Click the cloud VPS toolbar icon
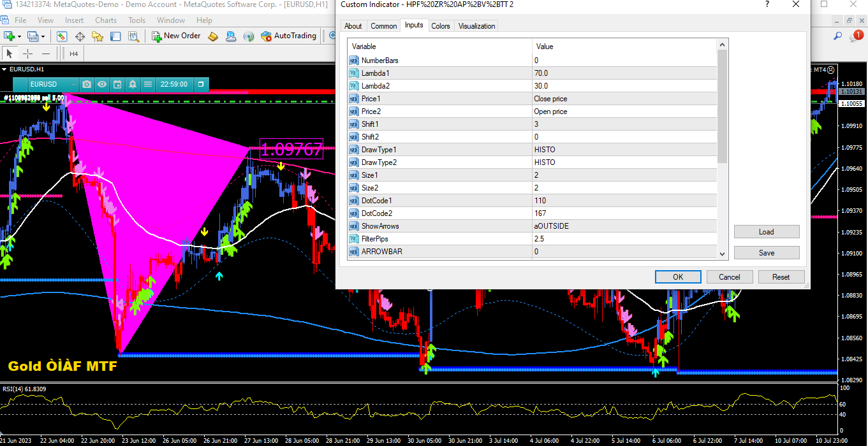This screenshot has height=446, width=868. 231,36
